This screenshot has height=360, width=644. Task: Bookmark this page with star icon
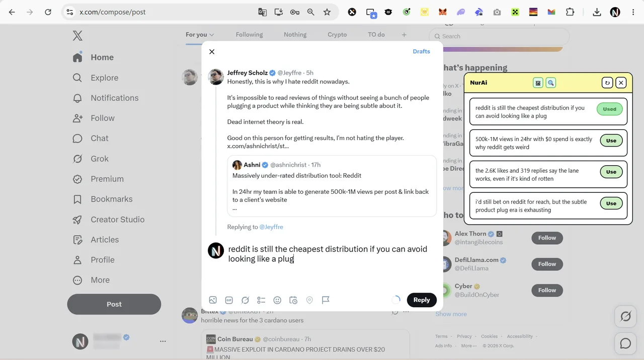pyautogui.click(x=327, y=12)
